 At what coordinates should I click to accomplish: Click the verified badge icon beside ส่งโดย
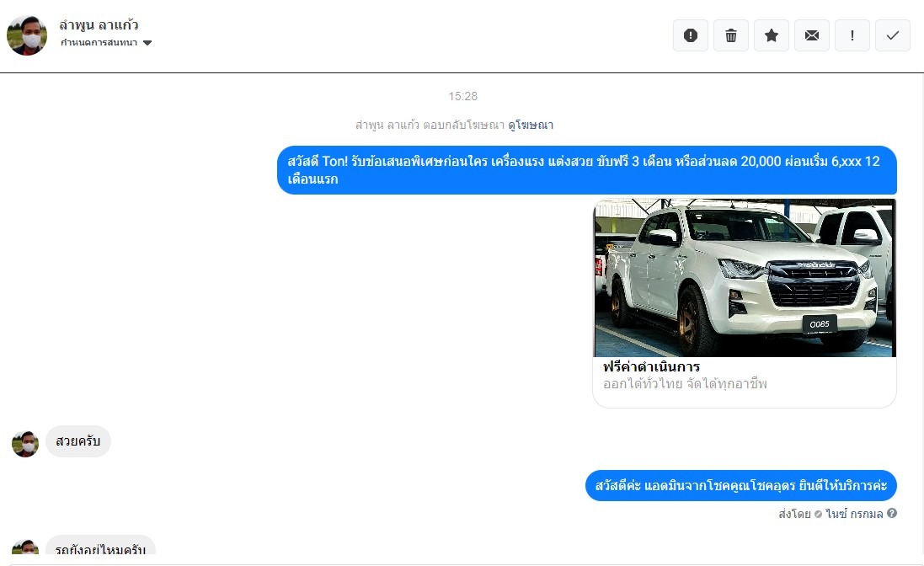818,514
